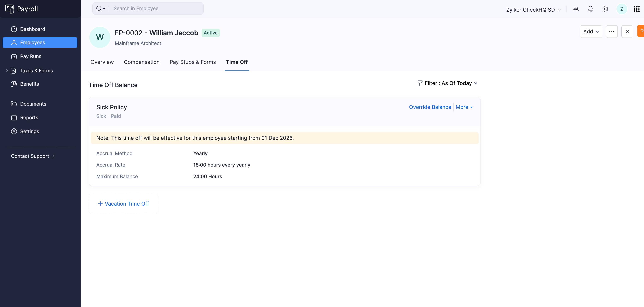Click the '24:00 Hours' value
The image size is (644, 307).
tap(207, 176)
